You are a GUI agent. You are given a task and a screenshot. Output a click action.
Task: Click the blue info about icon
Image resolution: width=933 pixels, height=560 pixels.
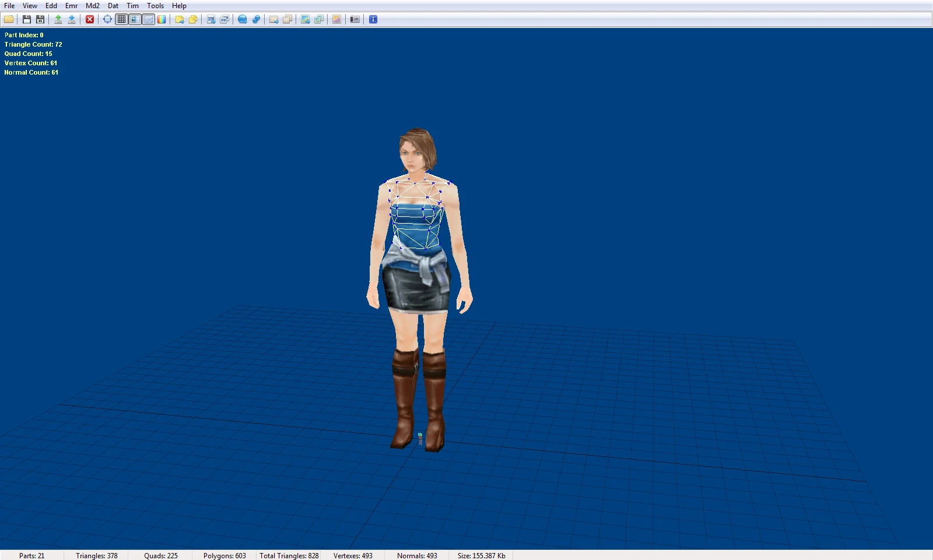[x=373, y=19]
